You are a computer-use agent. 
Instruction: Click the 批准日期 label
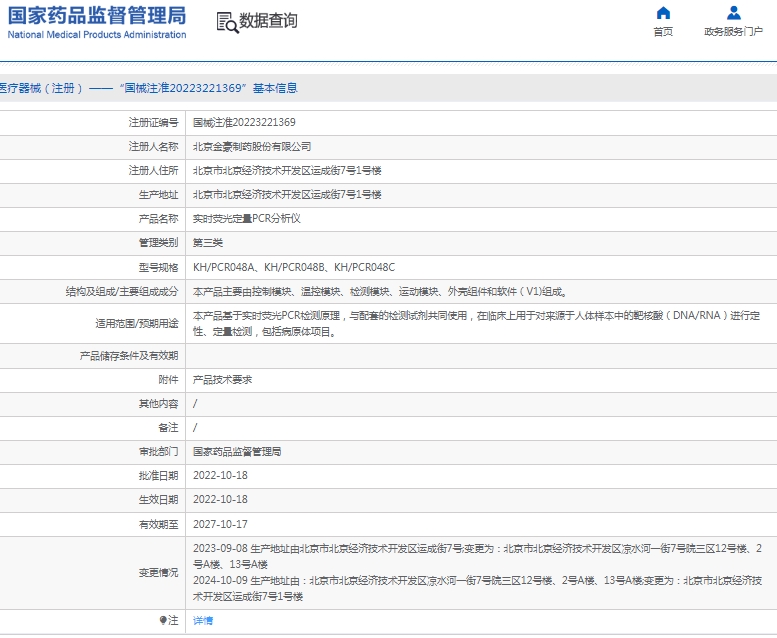point(158,475)
